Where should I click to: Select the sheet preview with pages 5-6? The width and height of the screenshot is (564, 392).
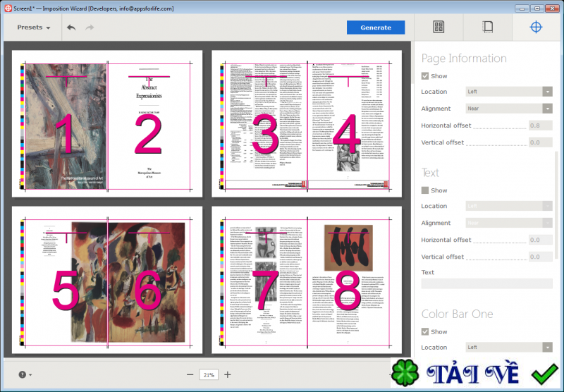[107, 280]
